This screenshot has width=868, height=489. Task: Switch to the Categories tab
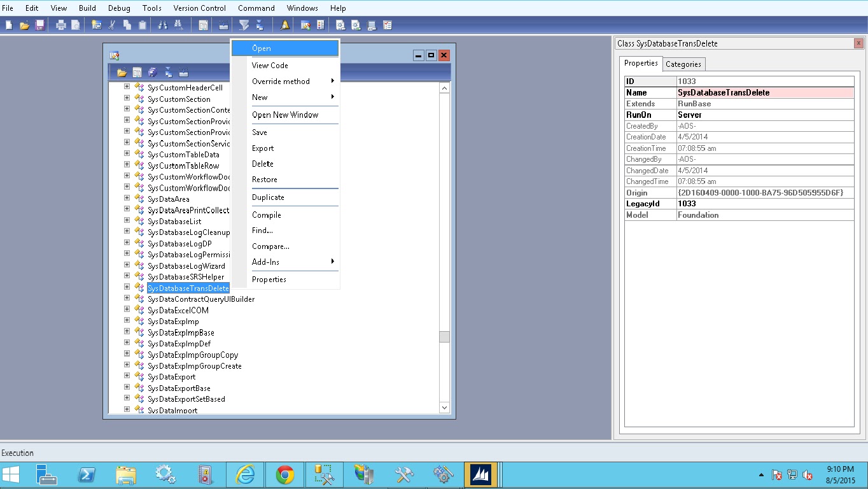point(683,64)
